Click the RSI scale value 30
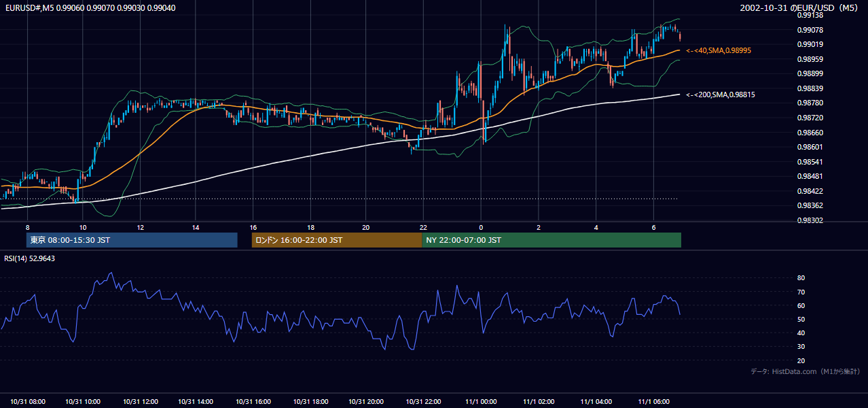The height and width of the screenshot is (408, 868). (x=801, y=346)
